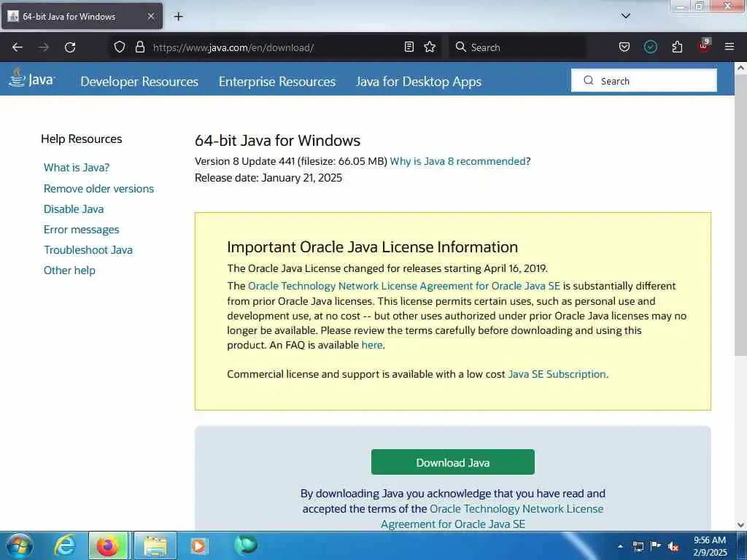Viewport: 747px width, 560px height.
Task: Open the Java SE Subscription link
Action: (x=557, y=374)
